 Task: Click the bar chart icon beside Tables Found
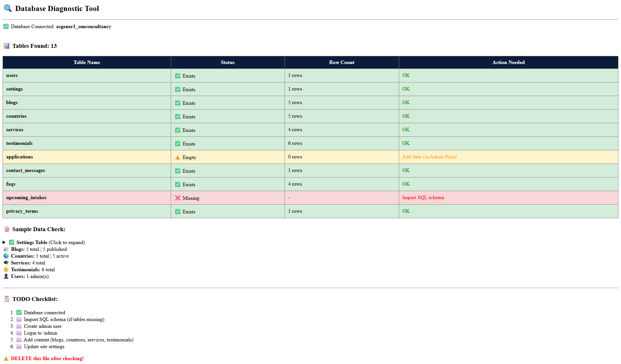pyautogui.click(x=6, y=46)
